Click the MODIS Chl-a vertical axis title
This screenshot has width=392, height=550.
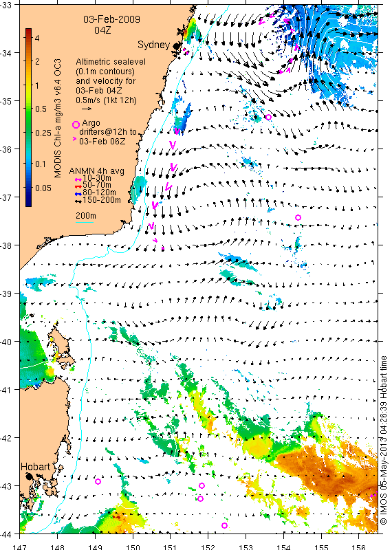58,118
